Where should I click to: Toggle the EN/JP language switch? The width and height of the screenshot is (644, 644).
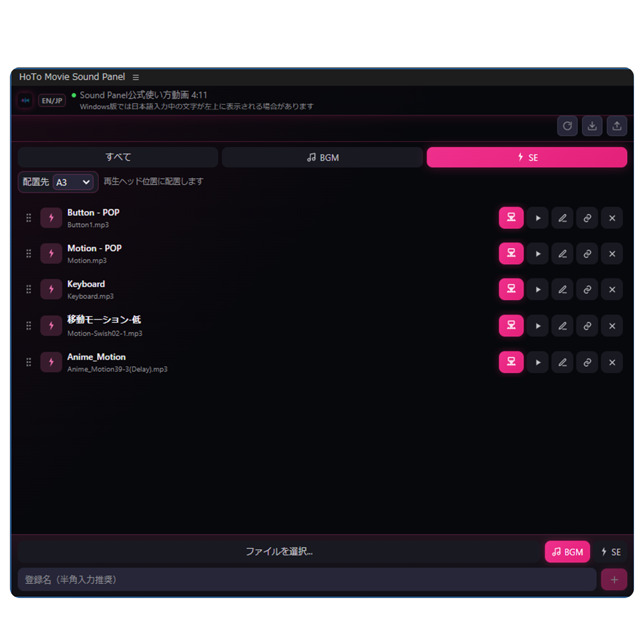click(x=52, y=100)
